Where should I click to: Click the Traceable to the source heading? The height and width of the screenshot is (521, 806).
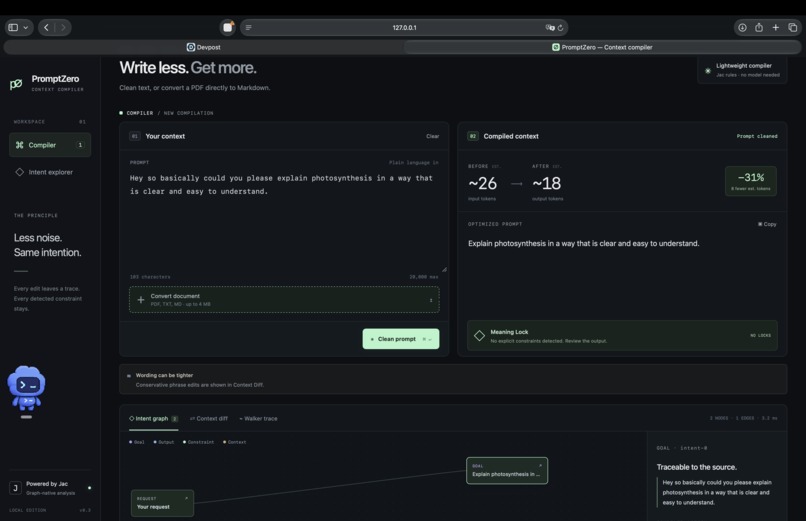click(696, 467)
